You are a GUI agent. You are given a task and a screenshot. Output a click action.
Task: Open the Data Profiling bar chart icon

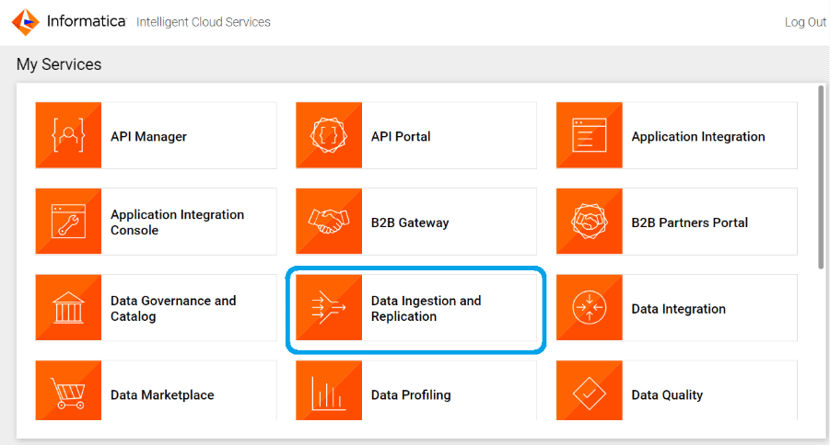329,390
